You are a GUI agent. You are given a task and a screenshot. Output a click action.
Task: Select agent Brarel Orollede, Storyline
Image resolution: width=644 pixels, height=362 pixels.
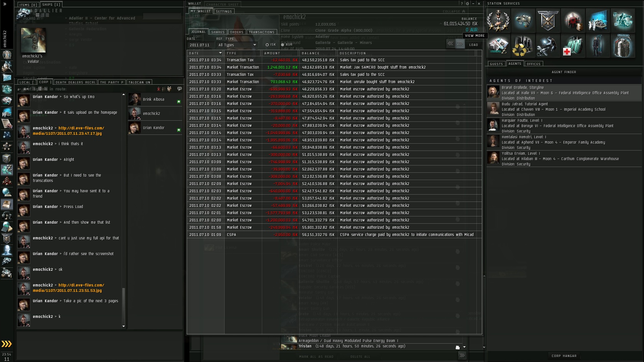(x=564, y=93)
